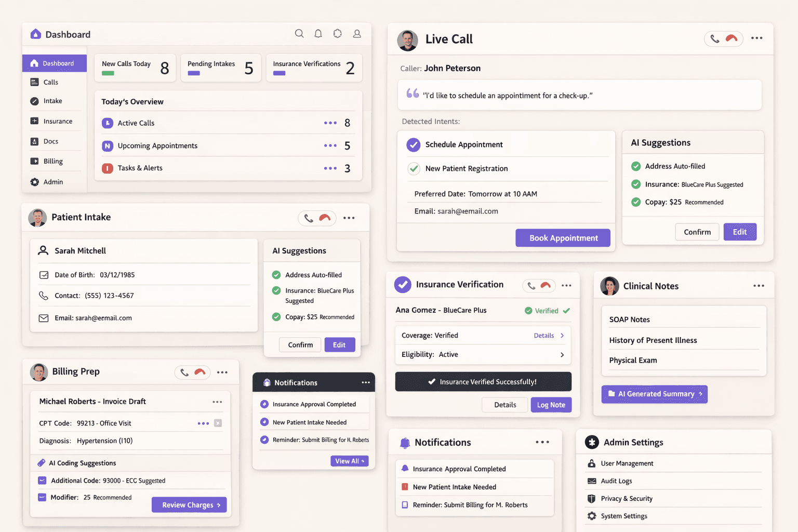Click the person icon beside Sarah Mitchell
798x532 pixels.
pos(43,250)
